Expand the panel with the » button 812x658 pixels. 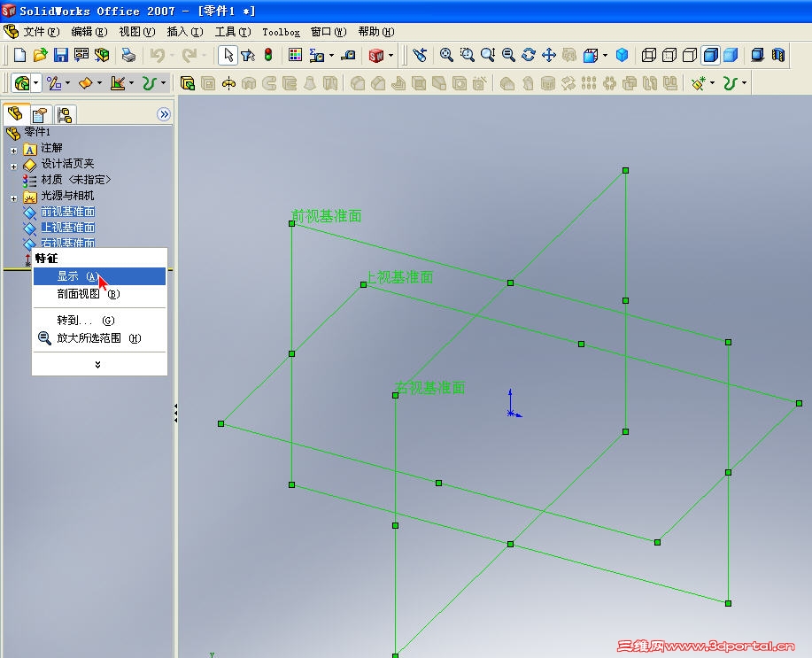coord(164,114)
